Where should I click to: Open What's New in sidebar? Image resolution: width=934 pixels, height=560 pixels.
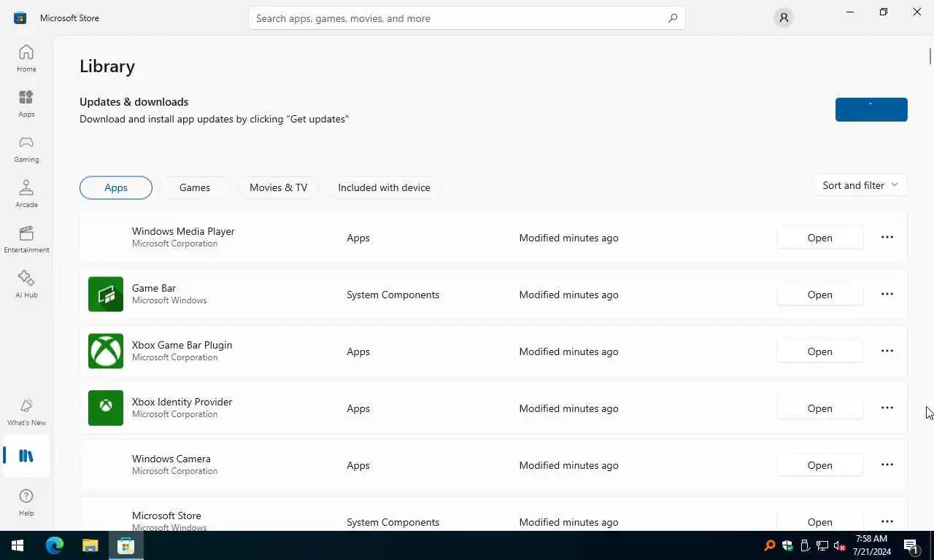tap(26, 412)
